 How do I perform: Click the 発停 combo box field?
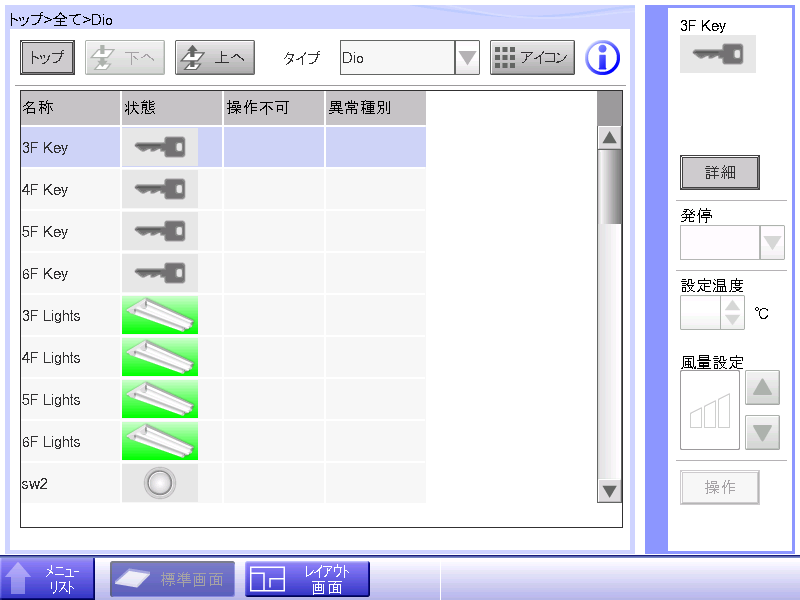coord(720,243)
